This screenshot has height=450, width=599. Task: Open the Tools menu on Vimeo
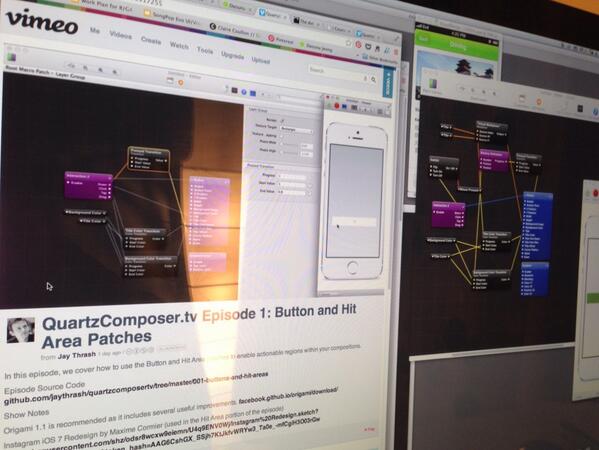tap(205, 50)
